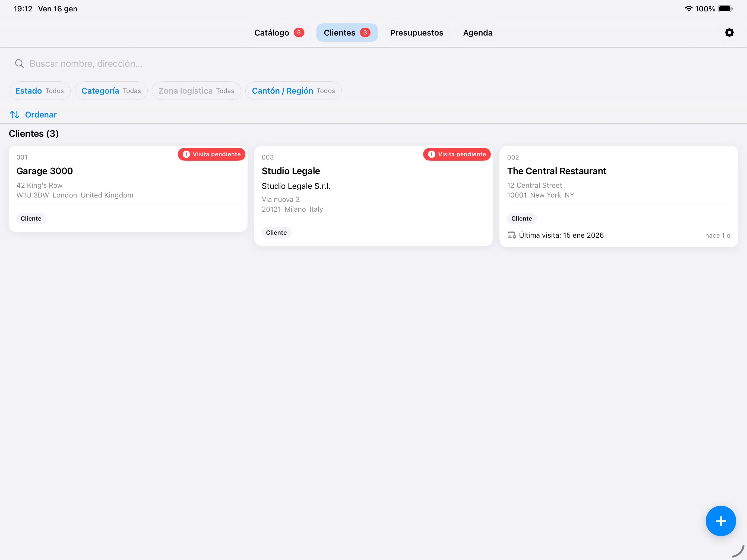Click the 'hace 1 d' label
The width and height of the screenshot is (747, 560).
(x=718, y=235)
